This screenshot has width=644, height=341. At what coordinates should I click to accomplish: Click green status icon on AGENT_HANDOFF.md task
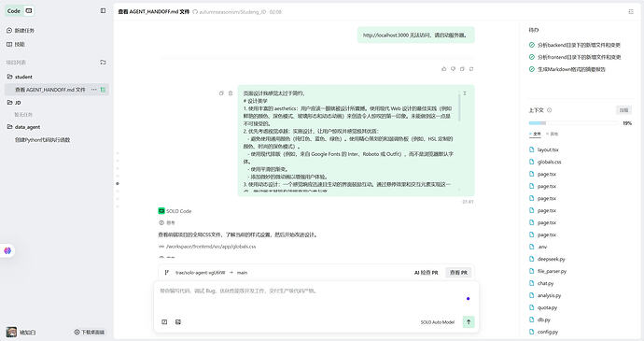pos(103,90)
